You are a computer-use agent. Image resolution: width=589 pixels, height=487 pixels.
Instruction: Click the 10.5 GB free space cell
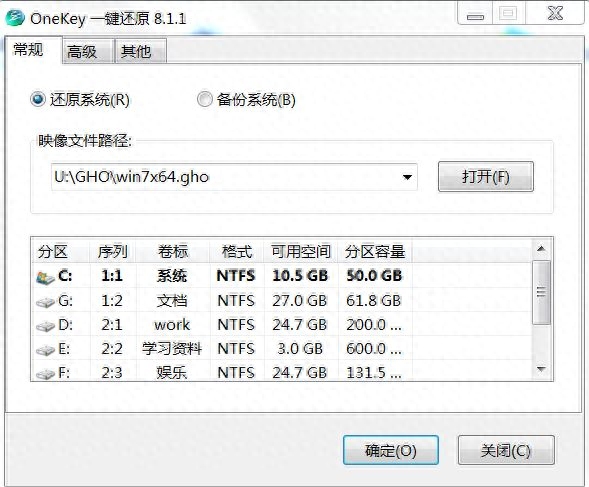300,276
